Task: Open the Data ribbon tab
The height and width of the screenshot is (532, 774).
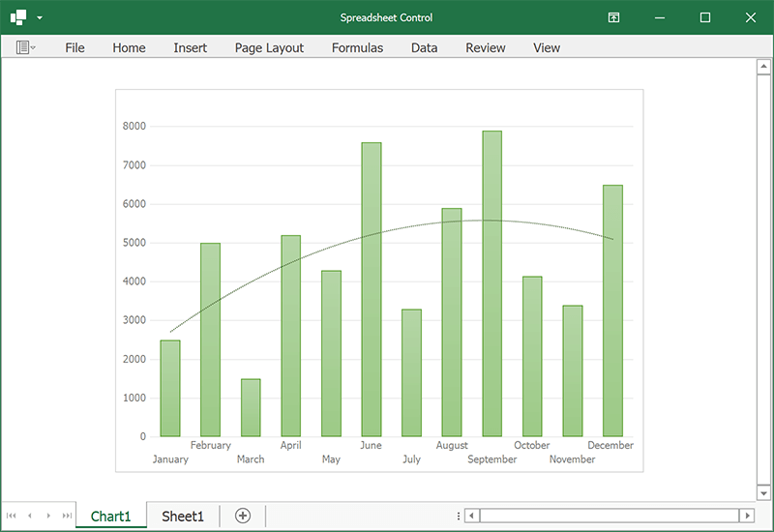Action: pos(424,47)
